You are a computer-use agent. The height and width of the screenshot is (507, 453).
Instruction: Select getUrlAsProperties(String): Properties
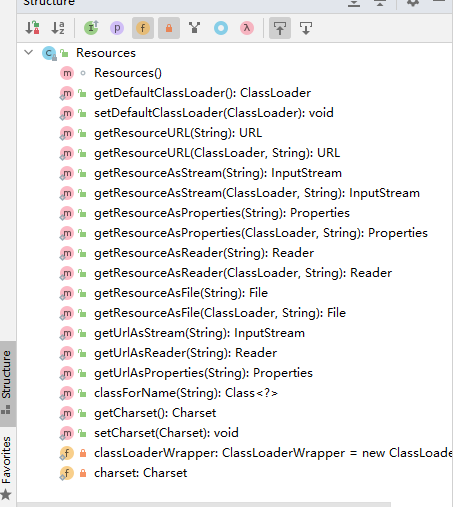coord(203,373)
